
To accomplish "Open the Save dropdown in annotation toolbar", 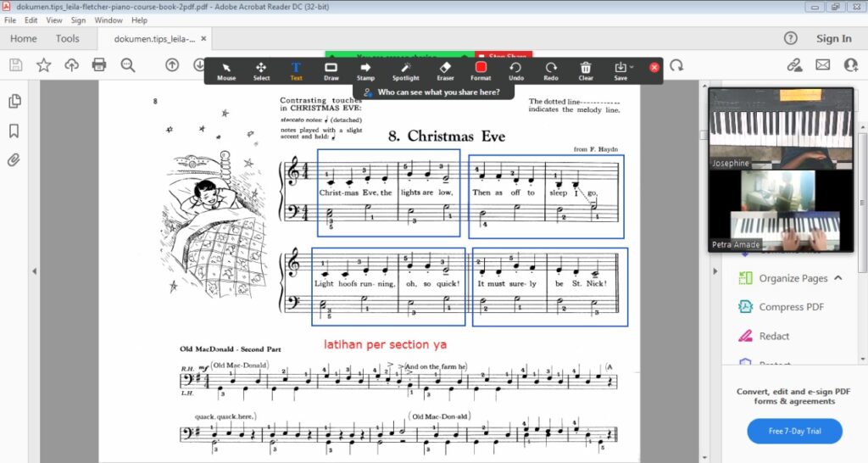I will pyautogui.click(x=621, y=70).
